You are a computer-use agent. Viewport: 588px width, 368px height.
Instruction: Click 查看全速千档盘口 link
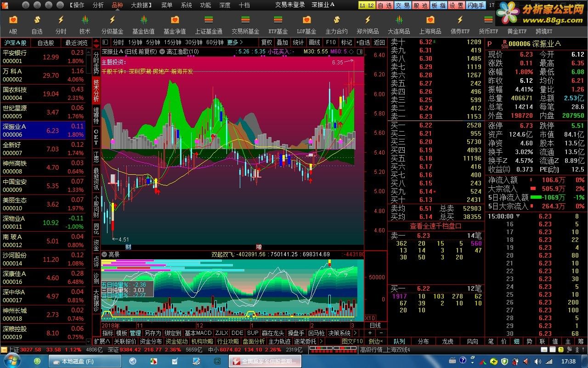click(x=436, y=226)
